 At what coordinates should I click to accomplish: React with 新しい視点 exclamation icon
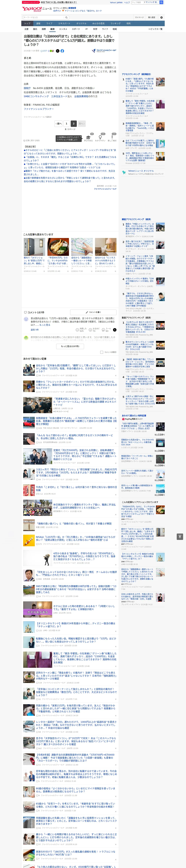point(112,137)
